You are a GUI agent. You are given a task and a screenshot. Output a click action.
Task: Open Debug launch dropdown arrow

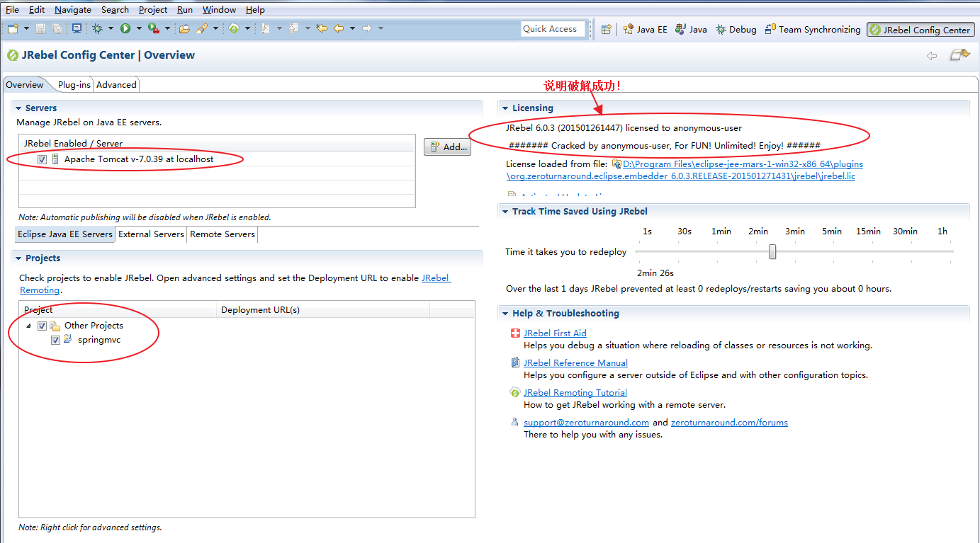[x=111, y=28]
